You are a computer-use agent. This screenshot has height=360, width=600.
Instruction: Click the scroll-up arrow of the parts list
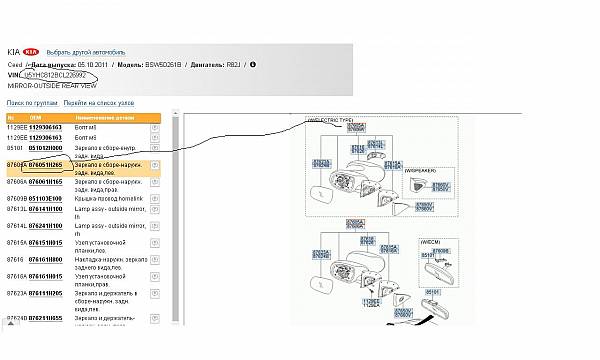tap(176, 113)
